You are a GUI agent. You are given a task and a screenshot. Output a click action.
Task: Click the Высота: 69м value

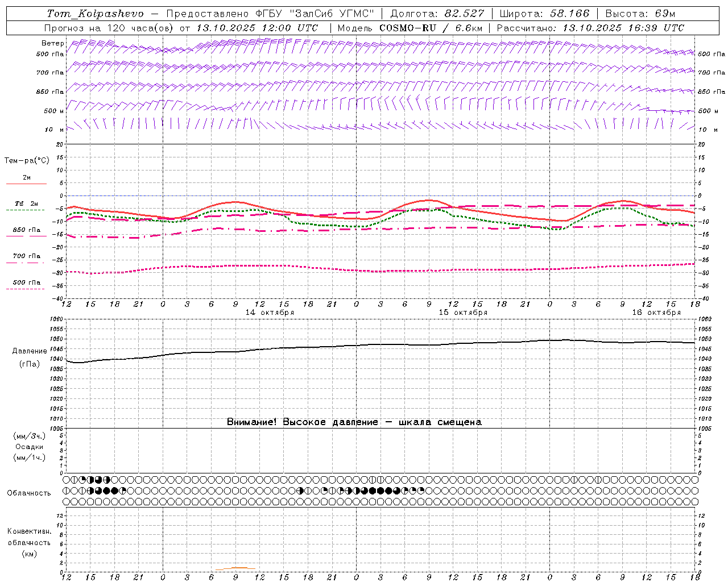coord(640,14)
